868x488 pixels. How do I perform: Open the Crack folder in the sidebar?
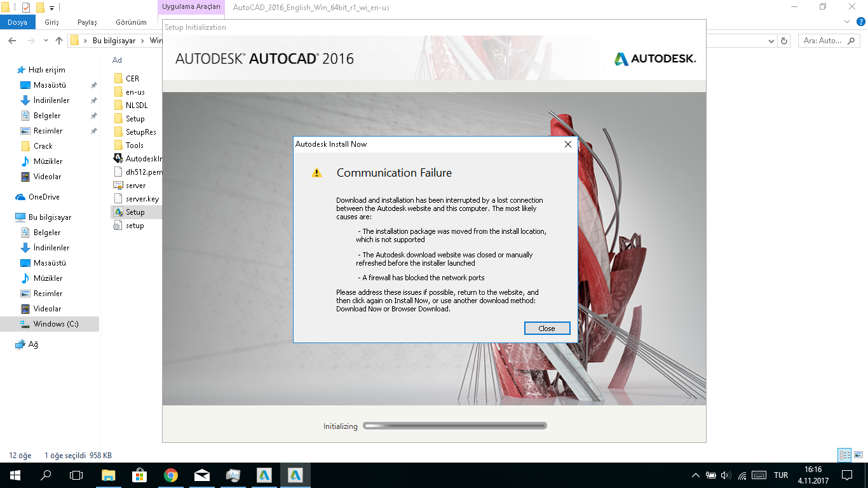(x=43, y=146)
